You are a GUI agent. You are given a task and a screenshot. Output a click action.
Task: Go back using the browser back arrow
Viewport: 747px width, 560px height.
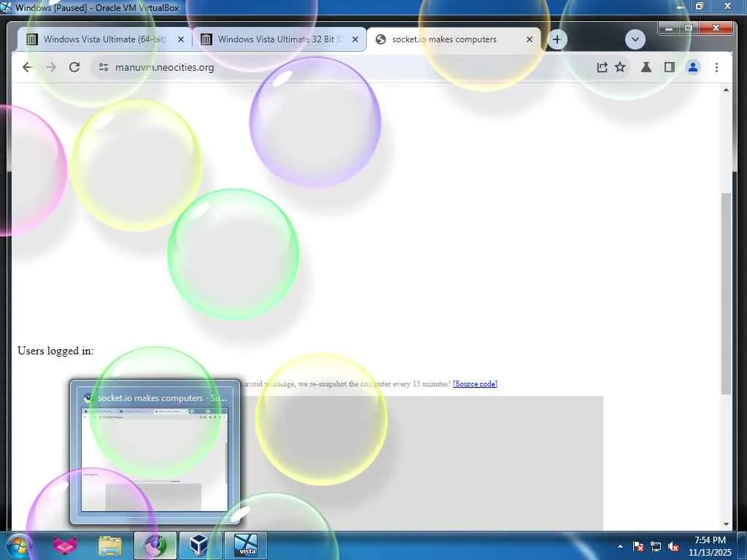[x=28, y=67]
